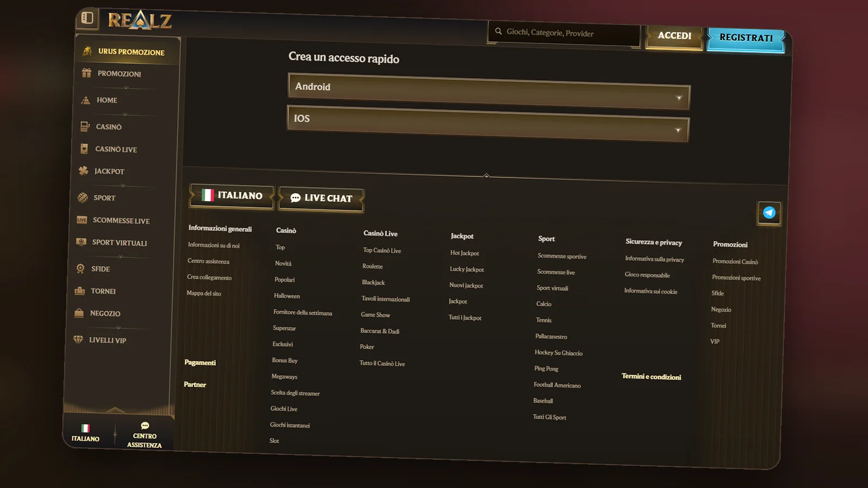Screen dimensions: 868x488
Task: Click the Negozio shop bag icon
Action: point(79,313)
